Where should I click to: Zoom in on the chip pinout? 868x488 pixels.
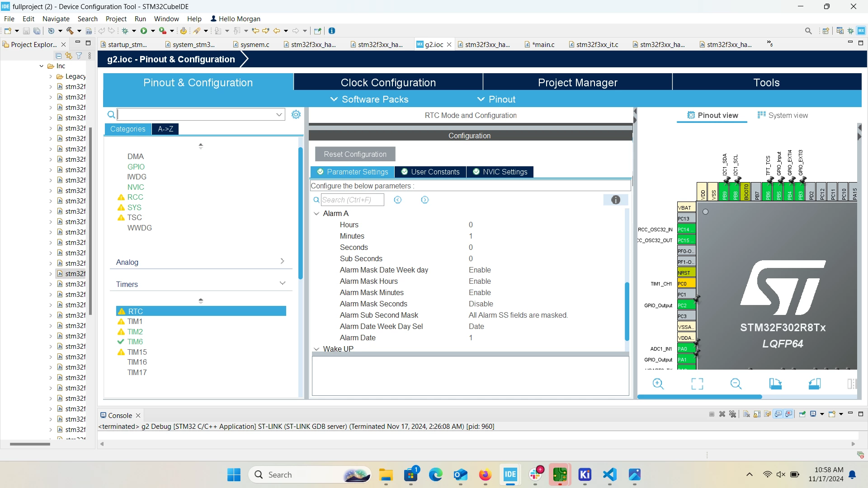[658, 384]
